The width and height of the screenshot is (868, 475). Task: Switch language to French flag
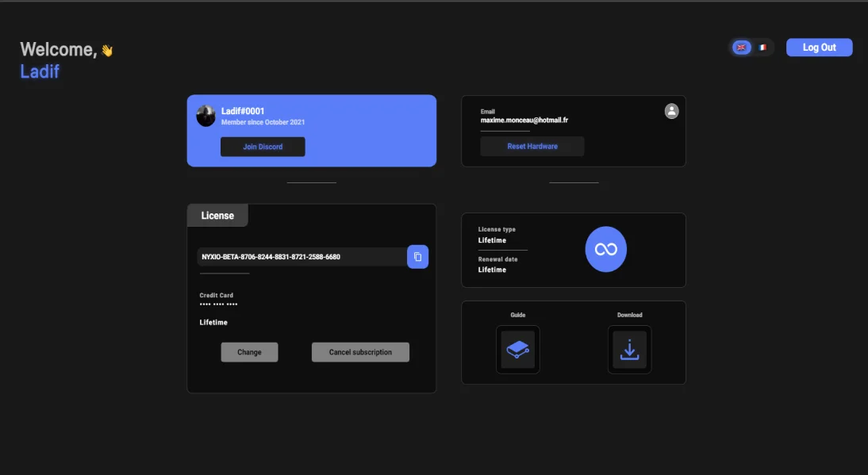coord(762,48)
